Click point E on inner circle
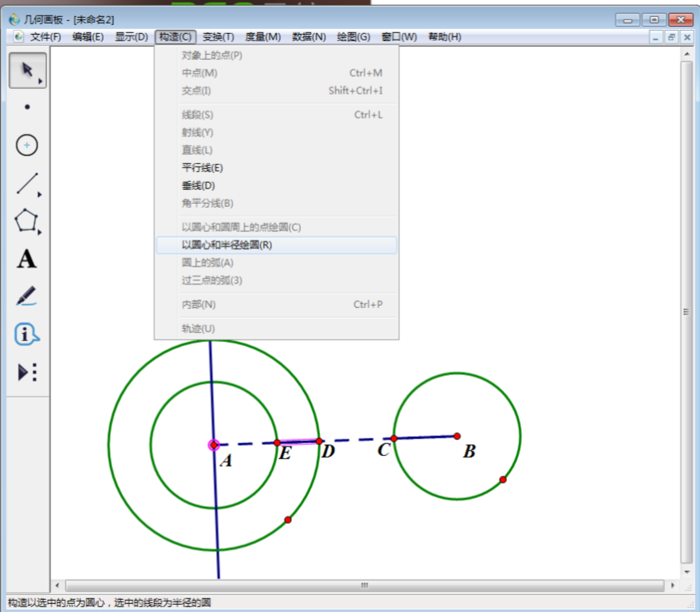This screenshot has width=700, height=612. pyautogui.click(x=276, y=443)
